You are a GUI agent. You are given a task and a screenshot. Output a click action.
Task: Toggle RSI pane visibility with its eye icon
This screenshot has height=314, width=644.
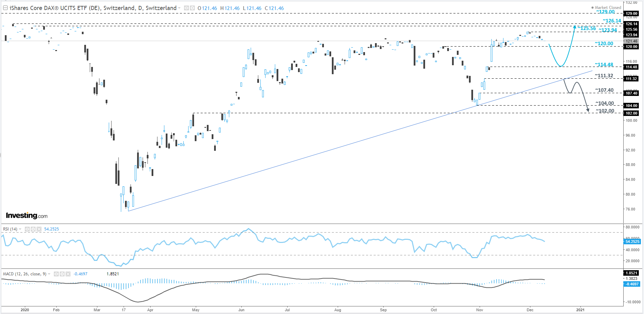[28, 229]
